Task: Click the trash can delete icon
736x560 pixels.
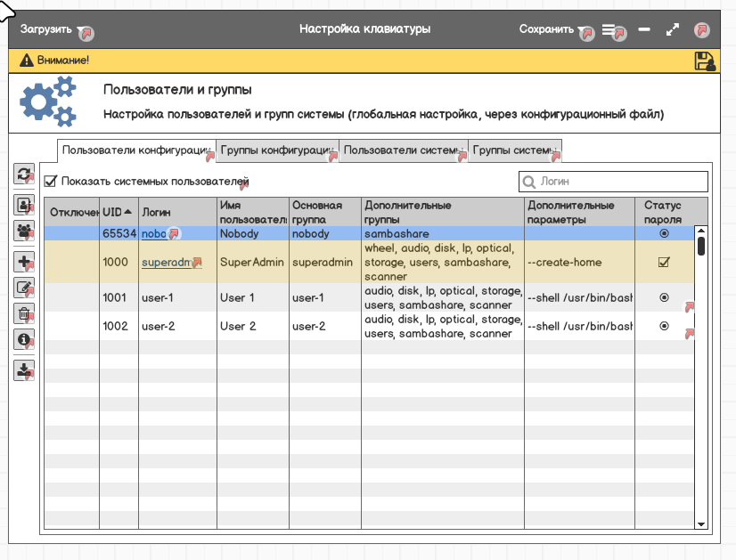Action: tap(24, 313)
